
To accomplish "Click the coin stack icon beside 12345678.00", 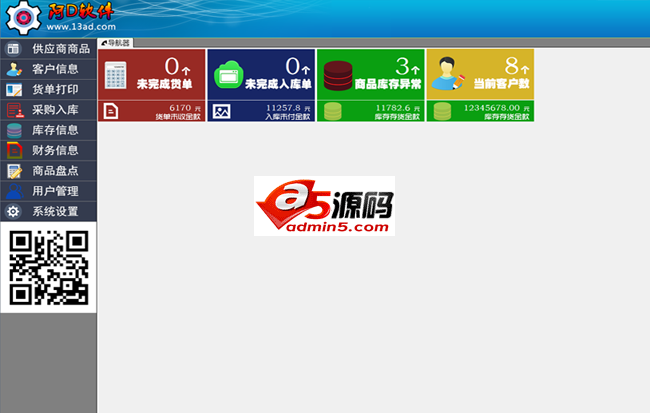I will (442, 111).
